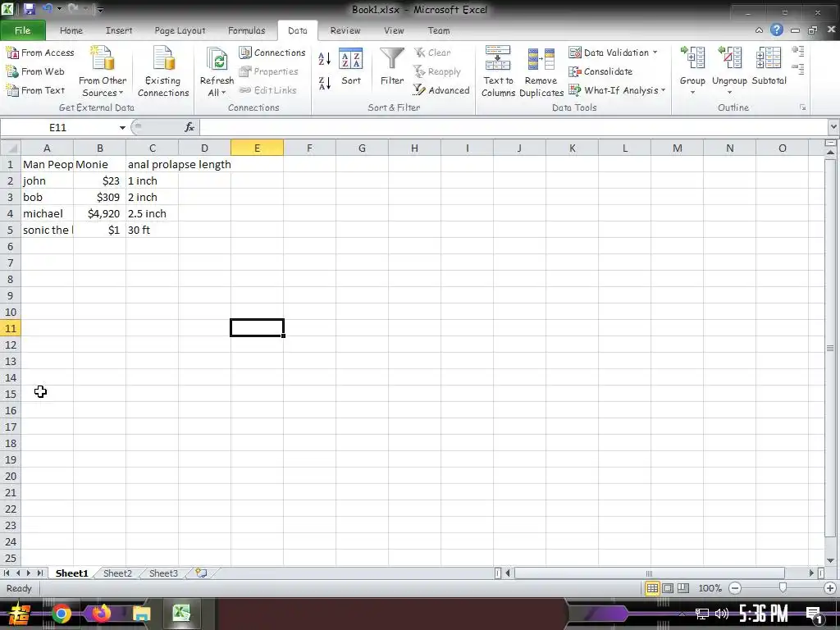Zoom in with plus button

point(830,588)
